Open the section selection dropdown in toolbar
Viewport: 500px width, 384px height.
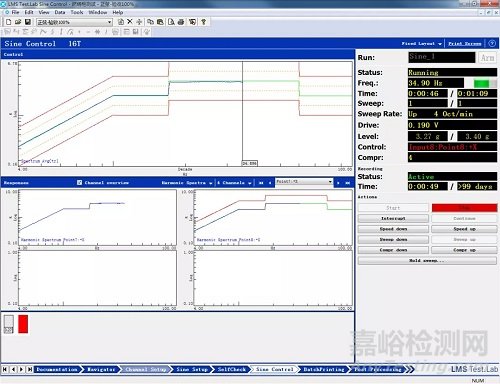(x=74, y=22)
